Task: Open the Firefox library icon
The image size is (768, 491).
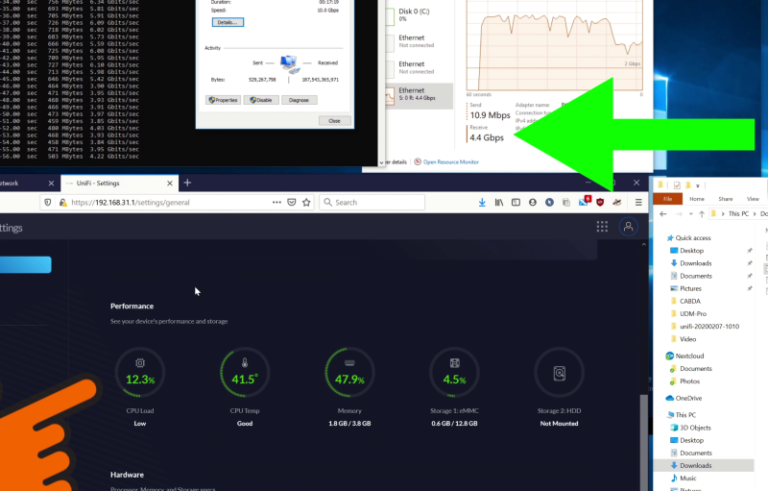Action: click(499, 202)
